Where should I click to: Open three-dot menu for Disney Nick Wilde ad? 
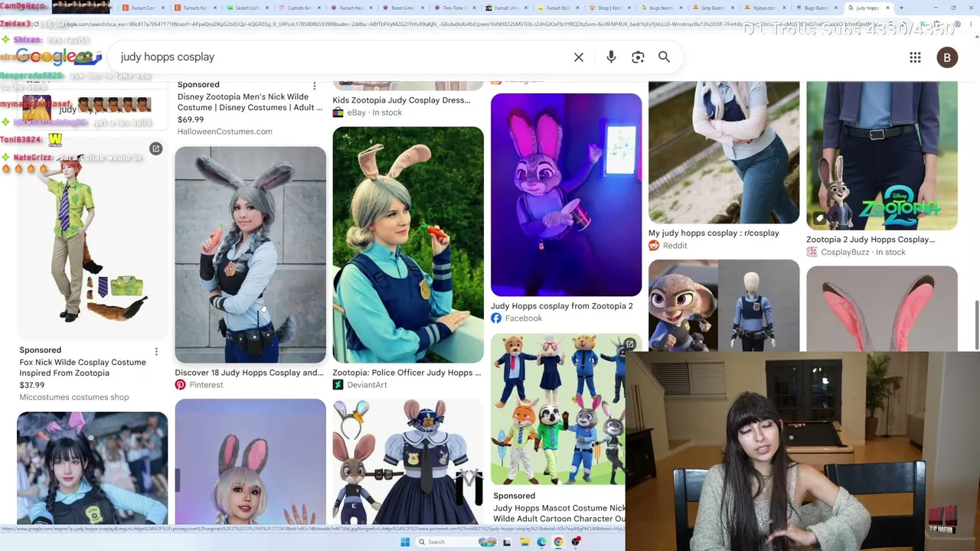[314, 85]
